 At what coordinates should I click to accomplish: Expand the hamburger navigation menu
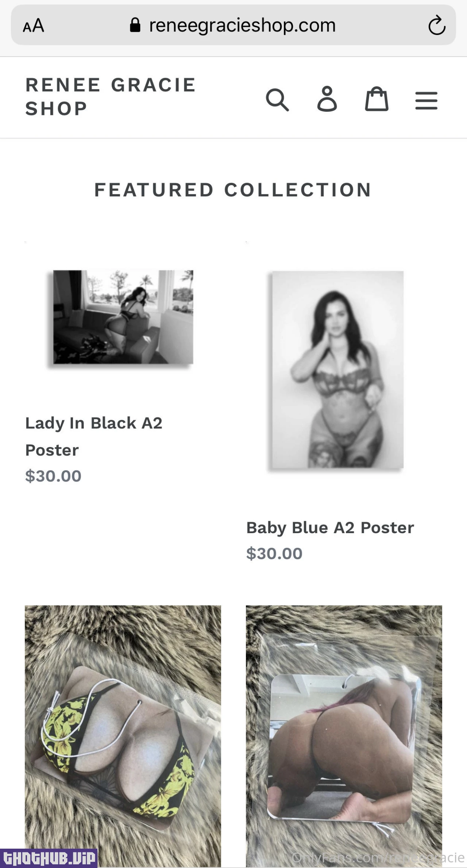[x=426, y=100]
